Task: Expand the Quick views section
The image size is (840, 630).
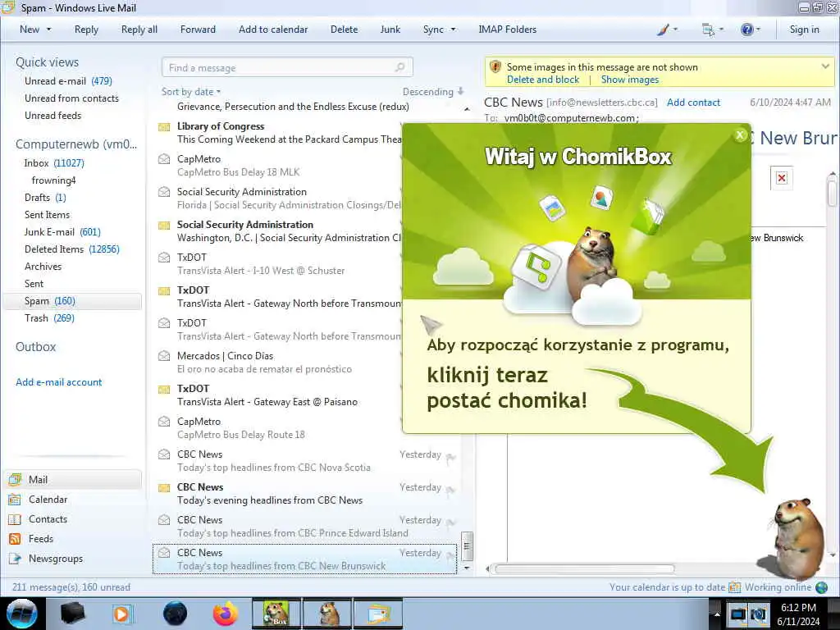Action: click(x=47, y=62)
